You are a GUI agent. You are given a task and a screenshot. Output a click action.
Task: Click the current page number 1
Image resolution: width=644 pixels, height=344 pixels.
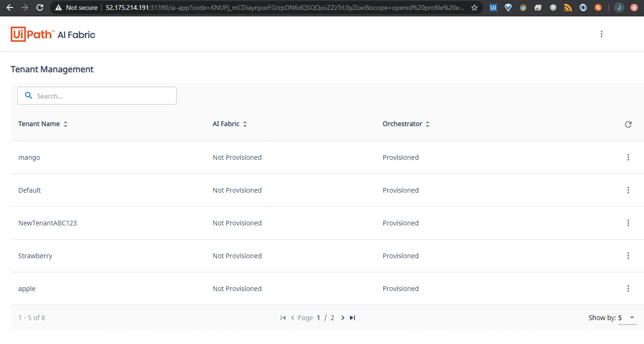coord(318,318)
